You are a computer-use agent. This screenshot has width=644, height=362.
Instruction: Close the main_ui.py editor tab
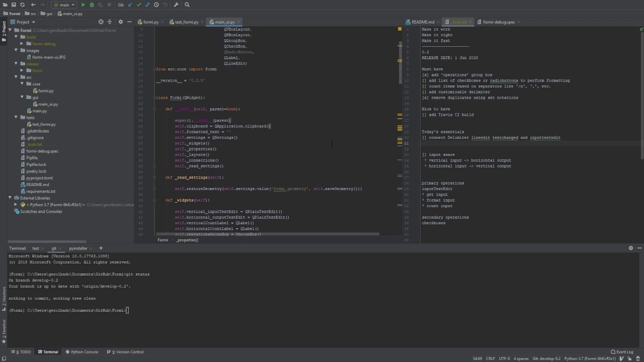coord(238,22)
